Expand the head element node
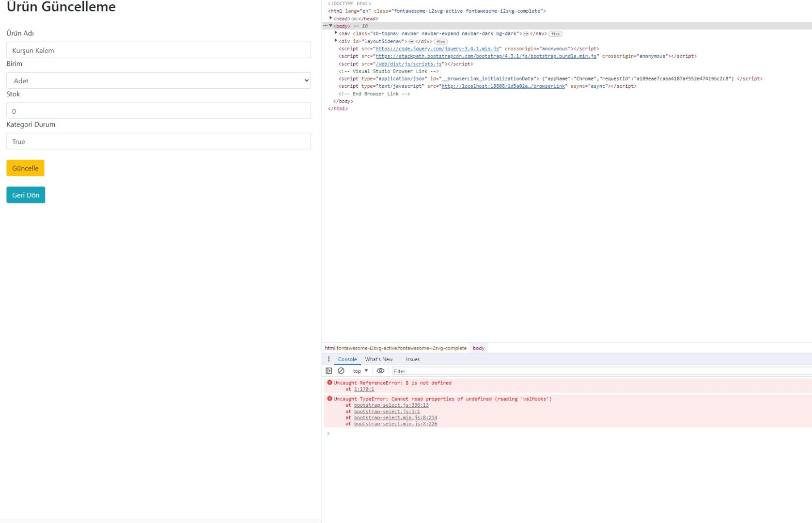Image resolution: width=812 pixels, height=523 pixels. [331, 18]
